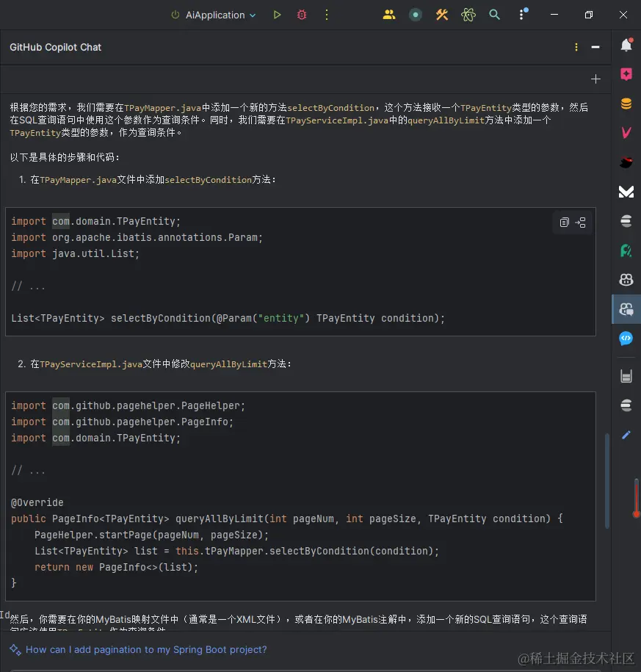Open the Database tool window

(x=626, y=104)
